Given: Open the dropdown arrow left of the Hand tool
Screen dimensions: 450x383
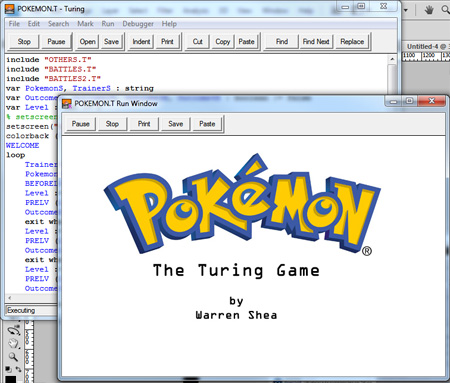Looking at the screenshot, I should (406, 10).
